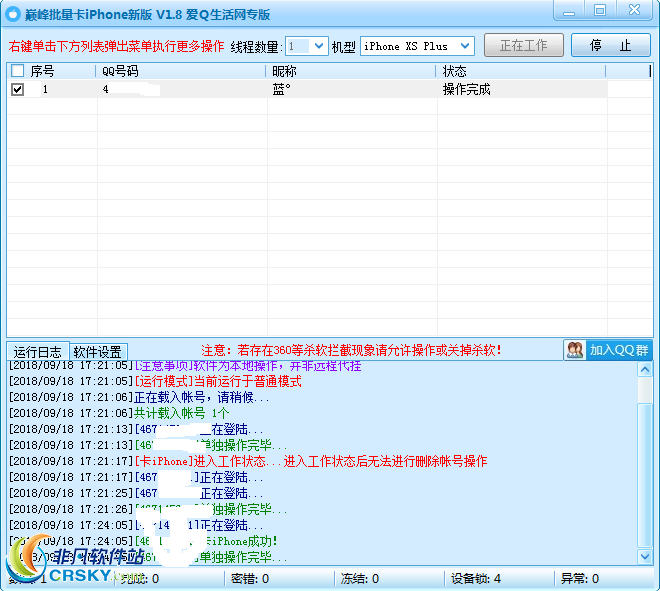The height and width of the screenshot is (591, 660).
Task: Click the 正在工作 button
Action: pos(524,46)
